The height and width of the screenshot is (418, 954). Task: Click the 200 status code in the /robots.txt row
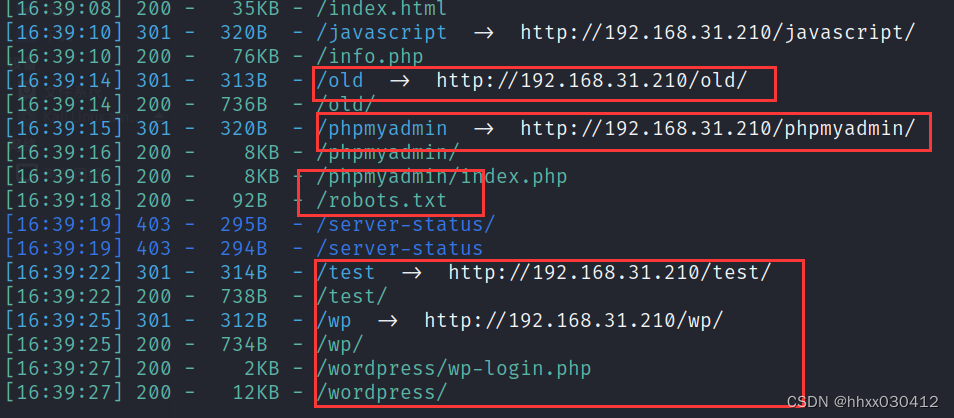[154, 201]
